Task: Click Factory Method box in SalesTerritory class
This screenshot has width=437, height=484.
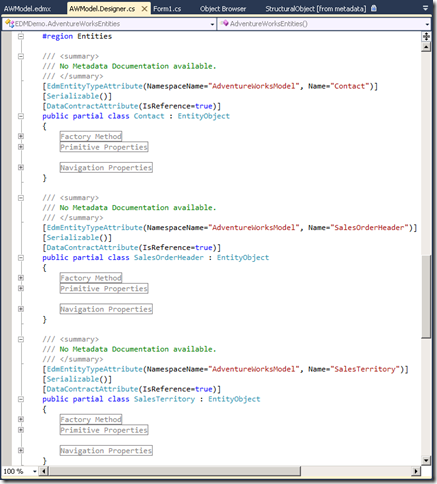Action: (91, 419)
